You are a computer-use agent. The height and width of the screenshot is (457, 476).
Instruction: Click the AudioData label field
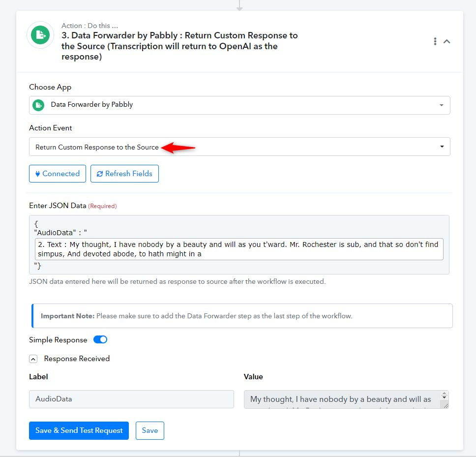(x=131, y=399)
